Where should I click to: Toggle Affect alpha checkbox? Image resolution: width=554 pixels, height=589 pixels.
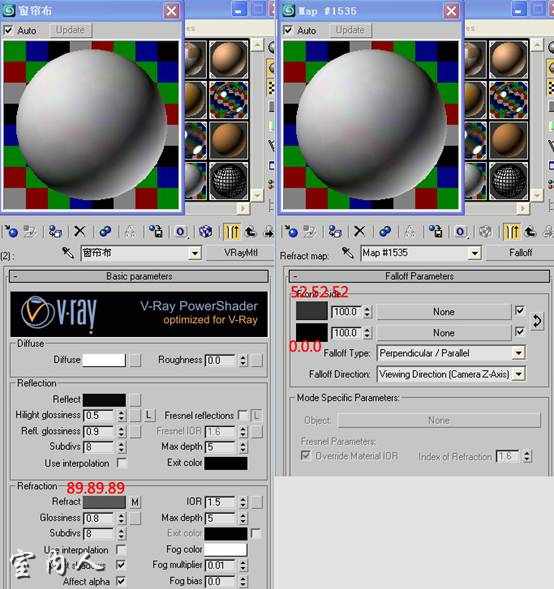[121, 581]
